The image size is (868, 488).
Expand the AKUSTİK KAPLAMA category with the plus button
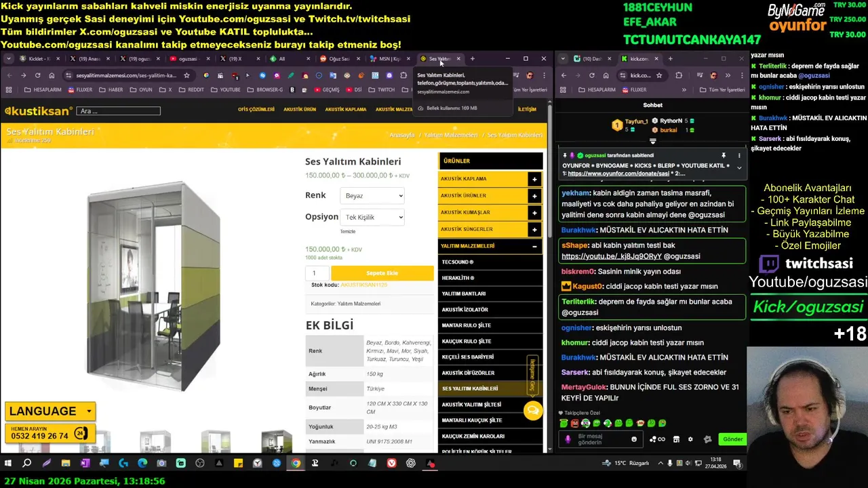tap(534, 179)
